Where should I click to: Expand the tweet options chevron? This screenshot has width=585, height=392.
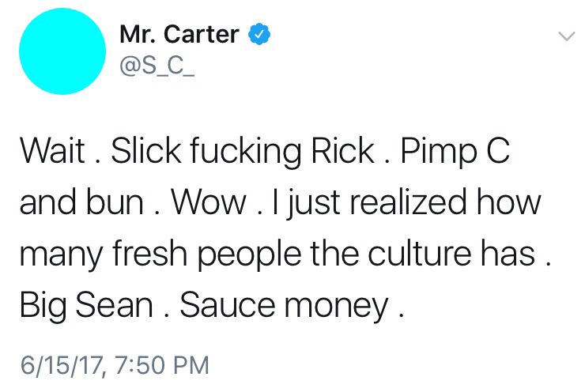click(x=567, y=36)
